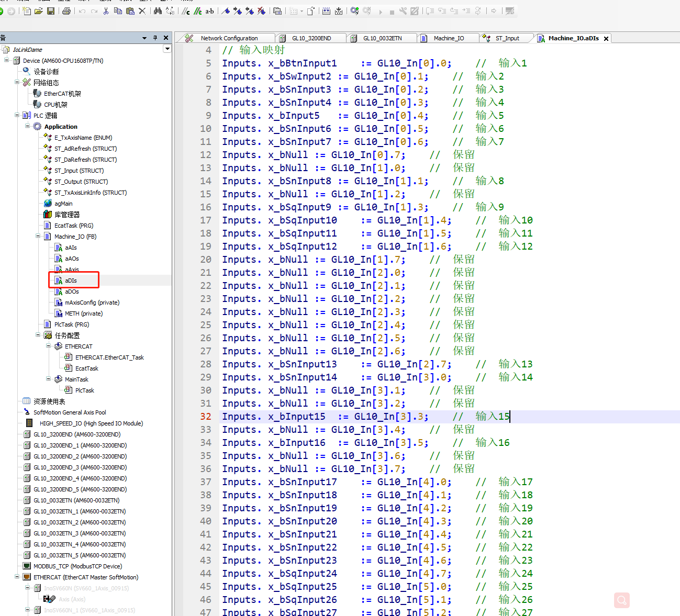Paste from clipboard toolbar icon
Viewport: 680px width, 616px height.
(130, 10)
